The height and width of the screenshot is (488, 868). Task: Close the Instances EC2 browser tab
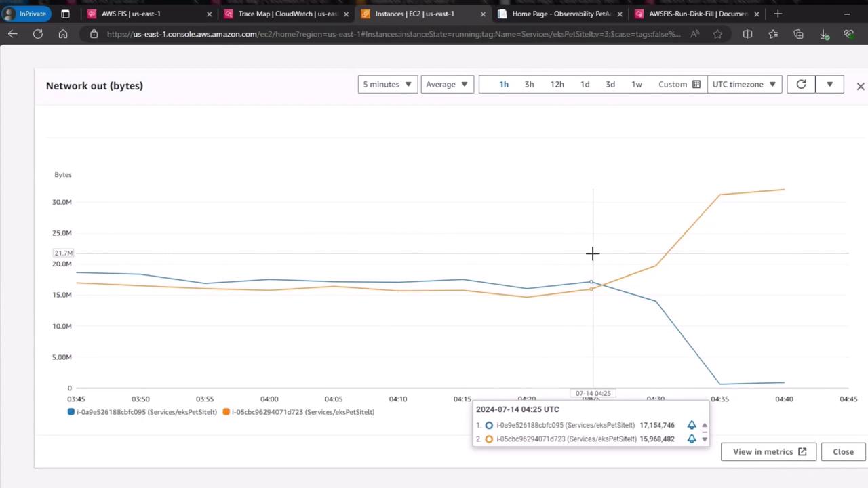(x=483, y=14)
